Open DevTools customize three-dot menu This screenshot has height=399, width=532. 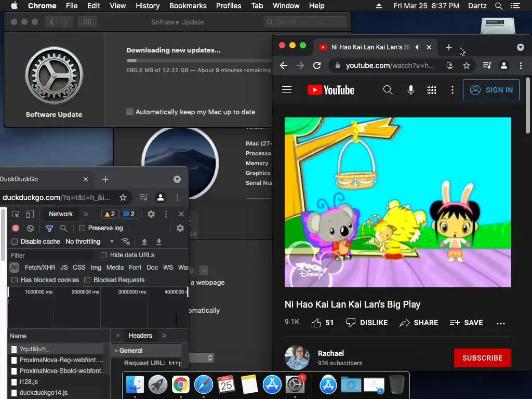(x=166, y=214)
